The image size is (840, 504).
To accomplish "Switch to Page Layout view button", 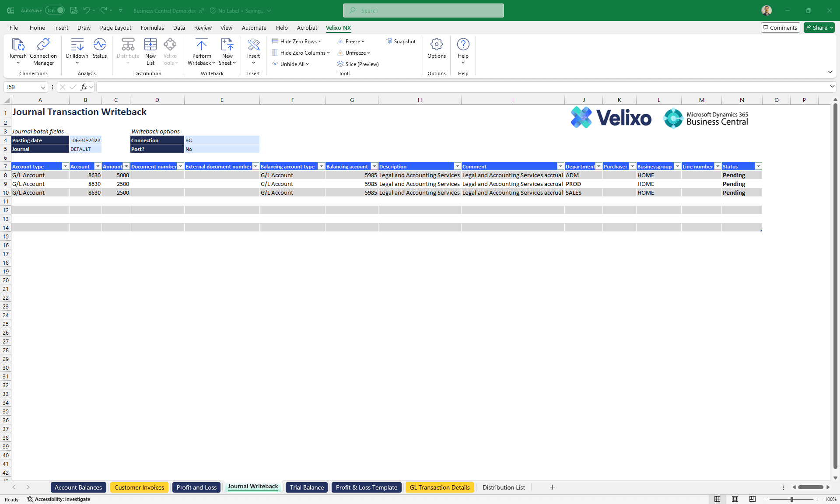I will pos(735,499).
